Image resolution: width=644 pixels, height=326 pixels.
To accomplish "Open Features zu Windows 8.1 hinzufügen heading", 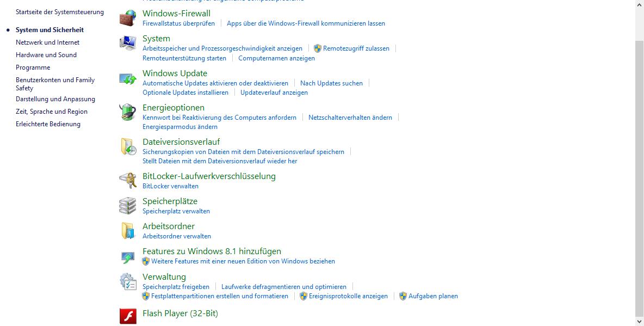I will (212, 251).
